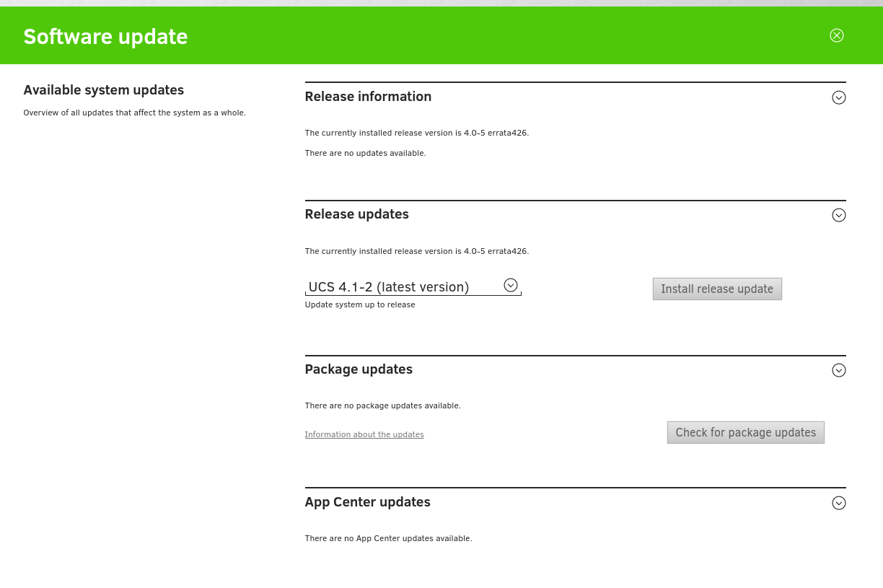
Task: Click 'no package updates available' message
Action: [382, 405]
